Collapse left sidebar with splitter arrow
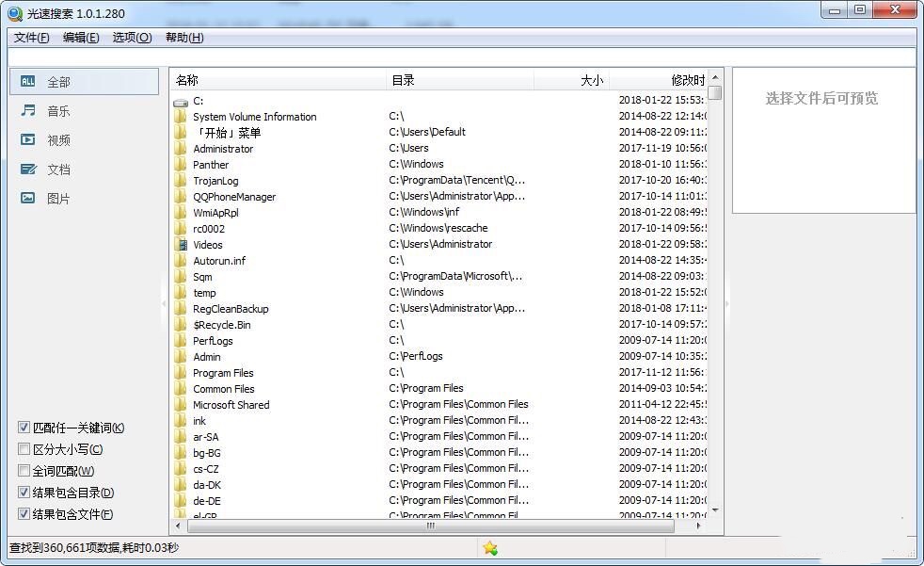Image resolution: width=924 pixels, height=566 pixels. 164,304
